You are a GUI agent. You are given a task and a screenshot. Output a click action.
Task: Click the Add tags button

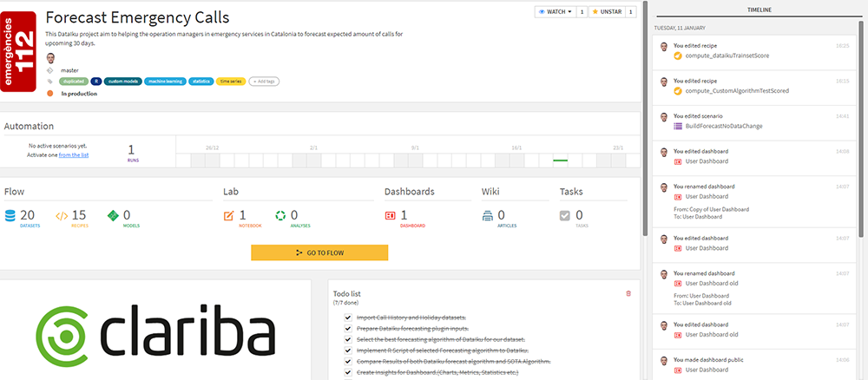[x=264, y=82]
